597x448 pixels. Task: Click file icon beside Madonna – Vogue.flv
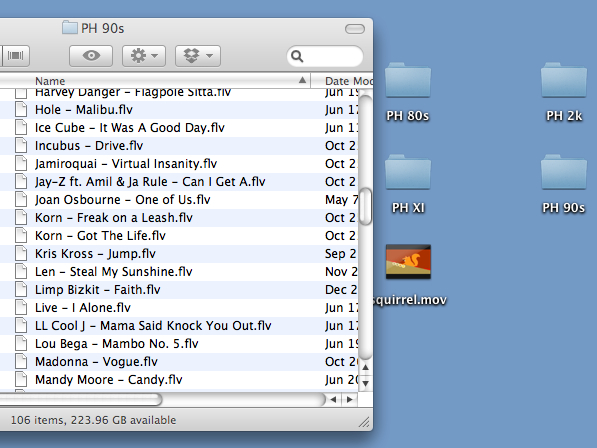tap(21, 362)
